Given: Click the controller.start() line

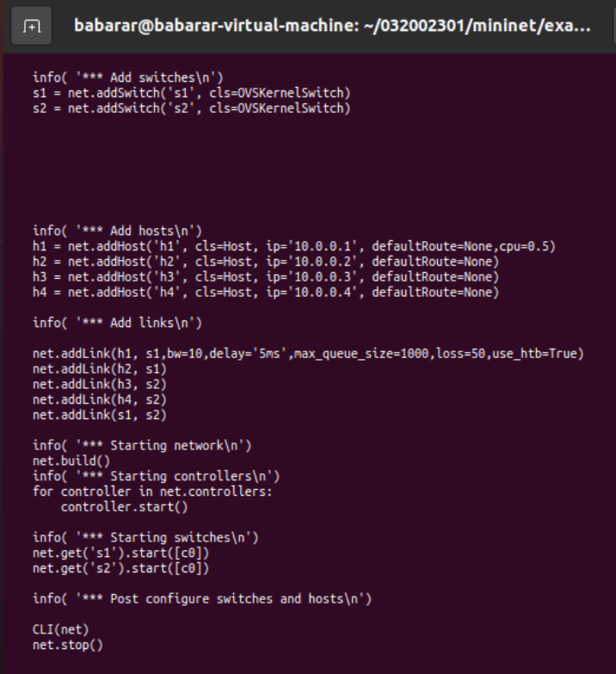Looking at the screenshot, I should pyautogui.click(x=124, y=507).
